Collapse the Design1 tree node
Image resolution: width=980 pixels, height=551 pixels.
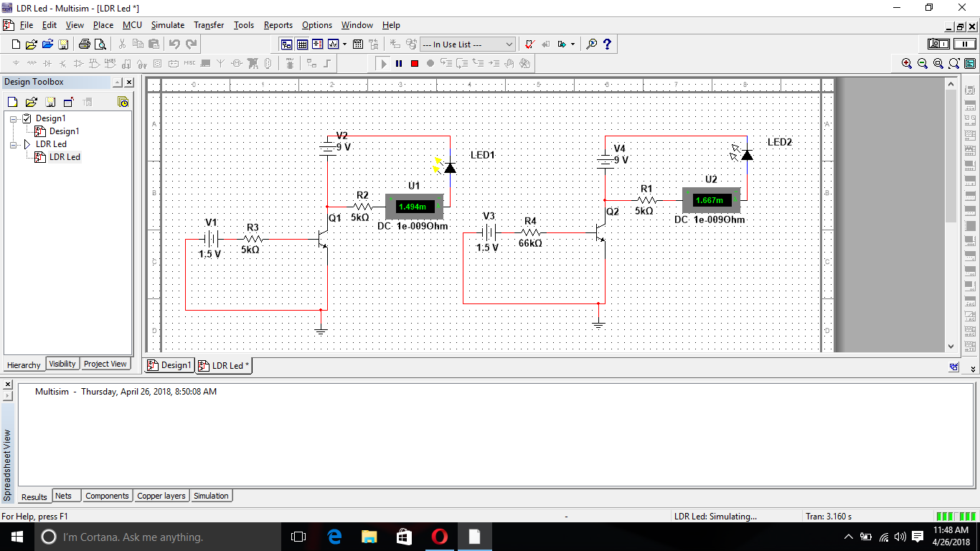pyautogui.click(x=14, y=118)
